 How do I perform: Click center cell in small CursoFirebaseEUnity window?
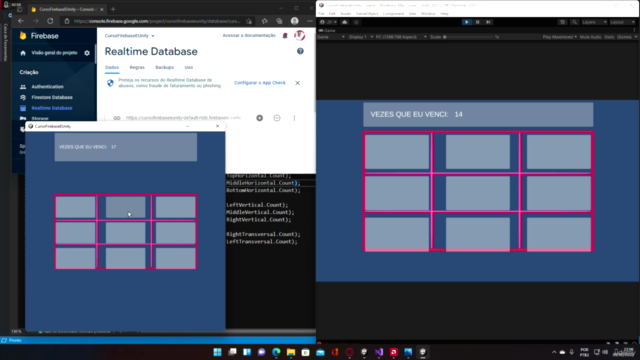tap(125, 233)
